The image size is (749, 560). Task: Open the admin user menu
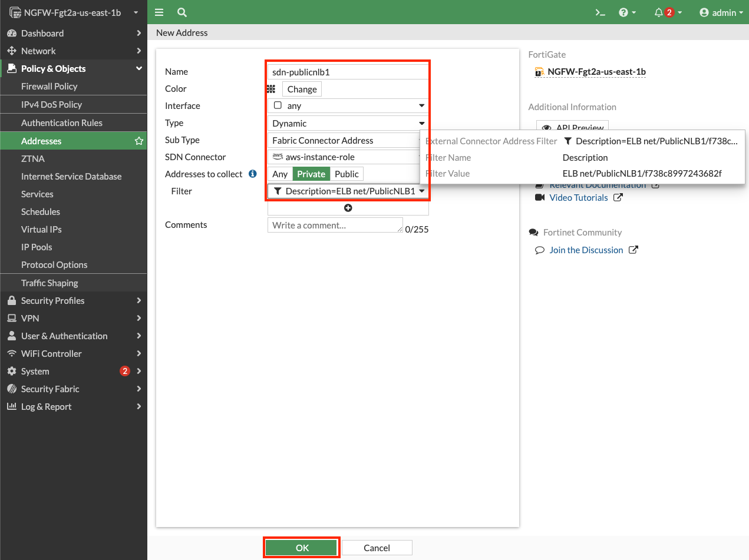click(x=721, y=12)
